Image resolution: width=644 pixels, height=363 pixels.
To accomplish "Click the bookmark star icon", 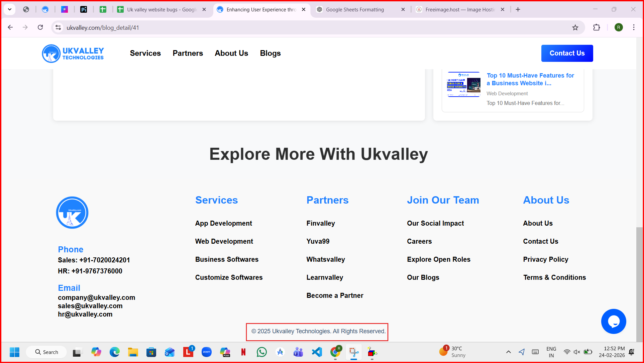I will 575,28.
